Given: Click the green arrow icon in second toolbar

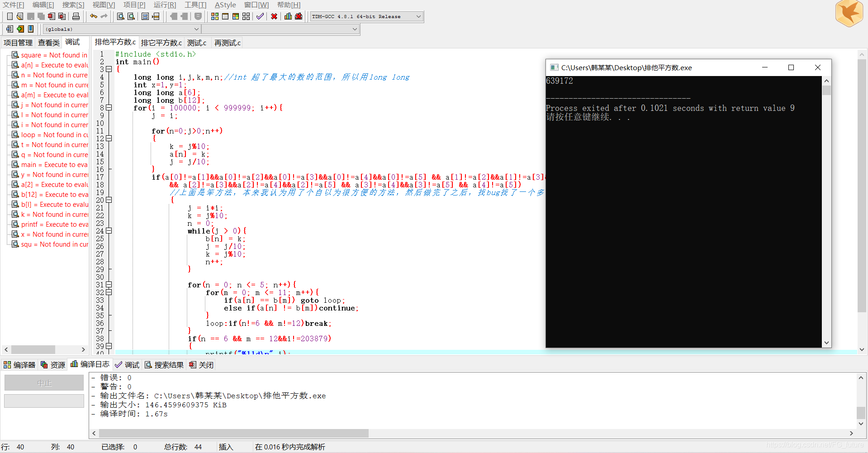Looking at the screenshot, I should point(20,29).
